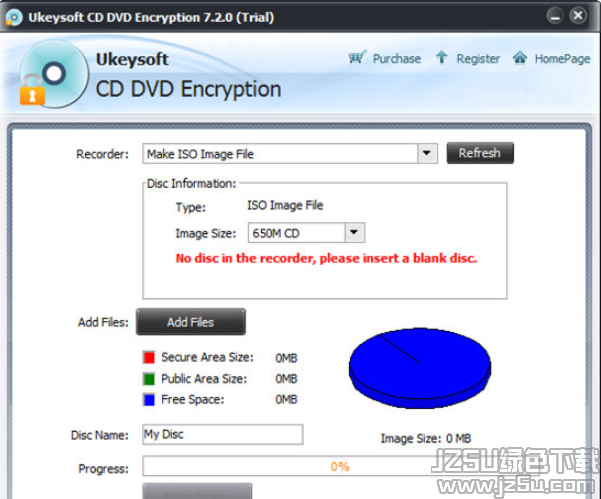Click the blue Free Space swatch

(149, 399)
